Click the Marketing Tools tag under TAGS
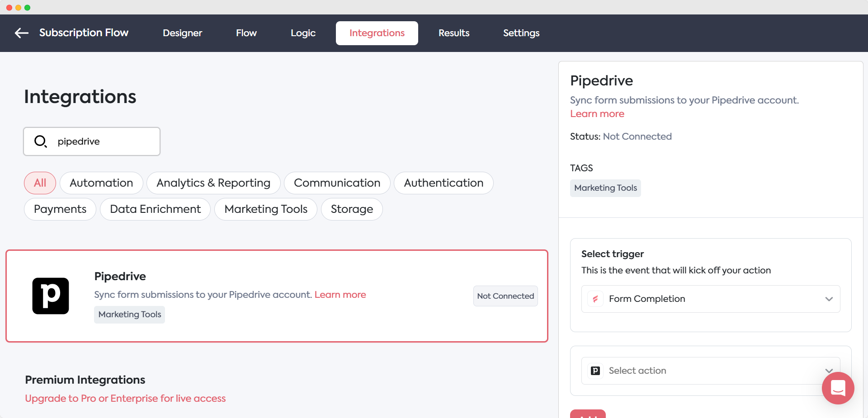Image resolution: width=868 pixels, height=418 pixels. tap(605, 188)
